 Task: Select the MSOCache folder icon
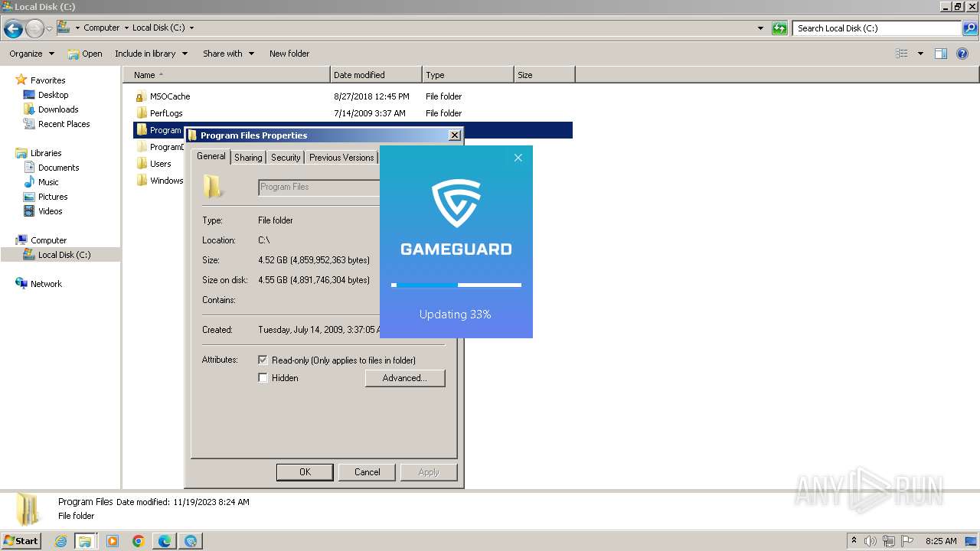coord(141,96)
